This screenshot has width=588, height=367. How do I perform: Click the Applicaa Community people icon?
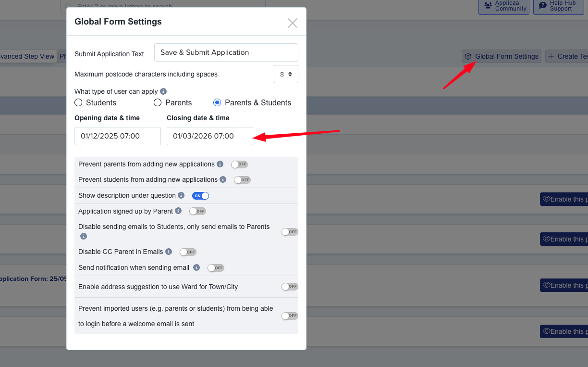click(488, 5)
